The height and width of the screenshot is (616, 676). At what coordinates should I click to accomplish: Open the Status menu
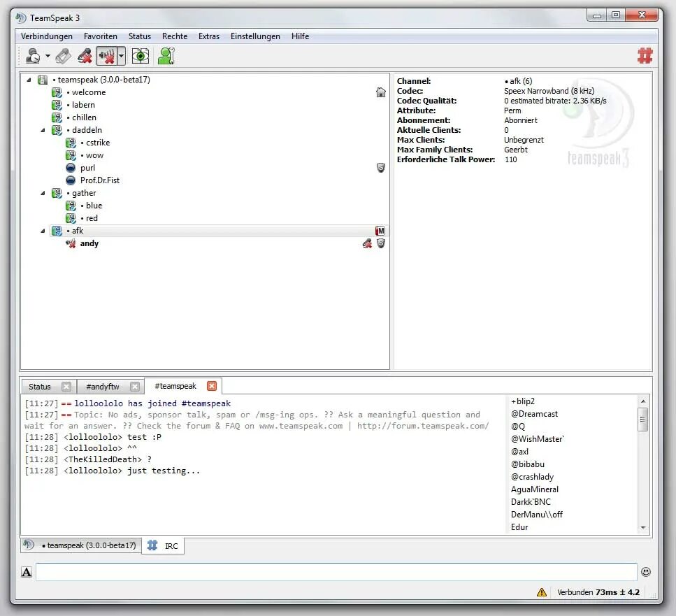pos(140,36)
